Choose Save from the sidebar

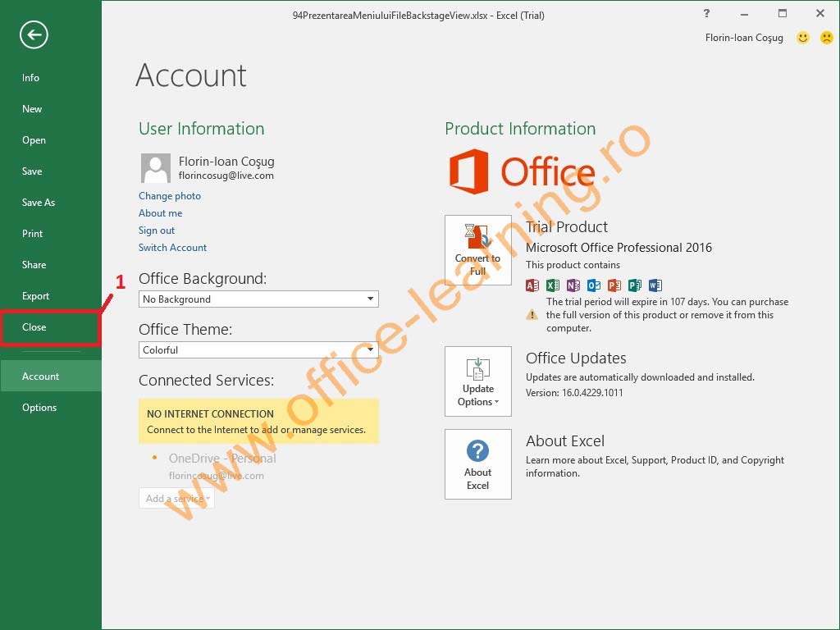51,171
